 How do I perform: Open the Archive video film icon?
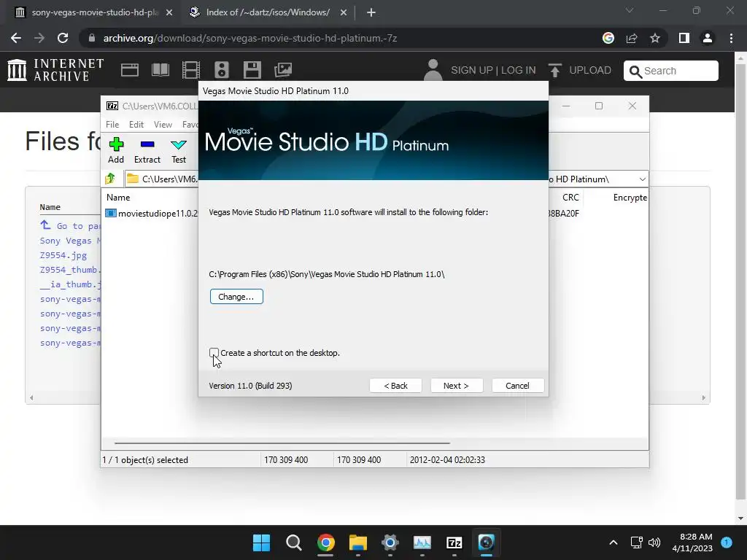(191, 70)
